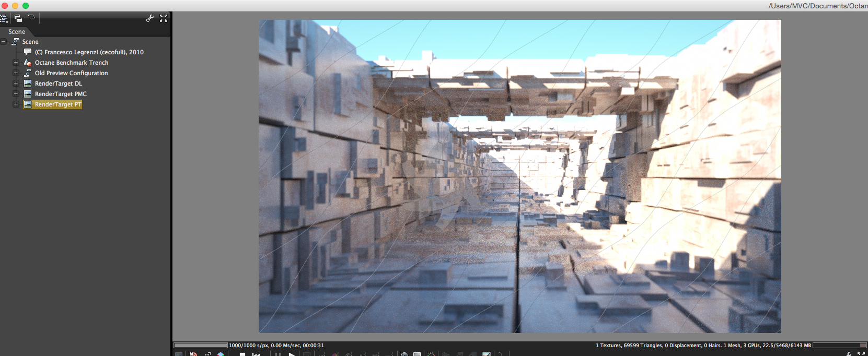Viewport: 868px width, 356px height.
Task: Click the textures and triangles scene statistics text
Action: coord(703,346)
